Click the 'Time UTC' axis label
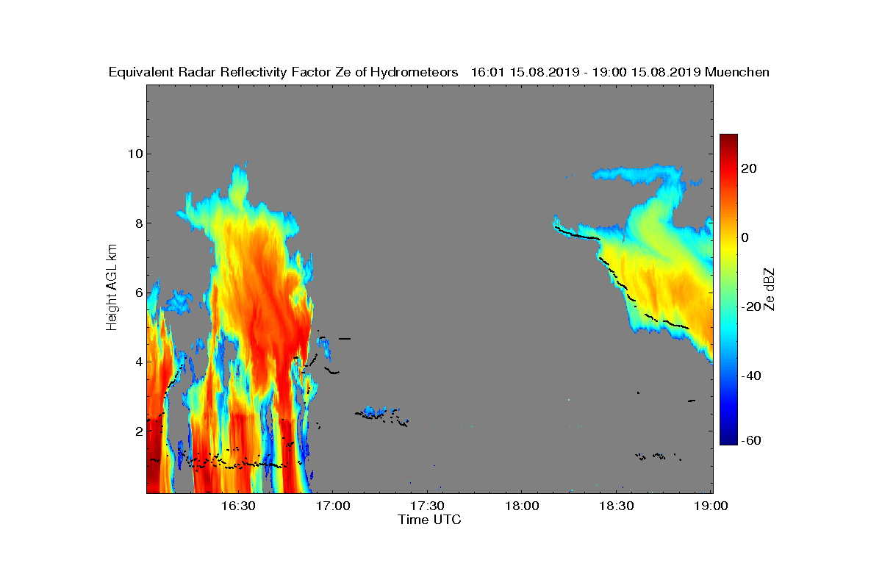882x588 pixels. tap(430, 520)
